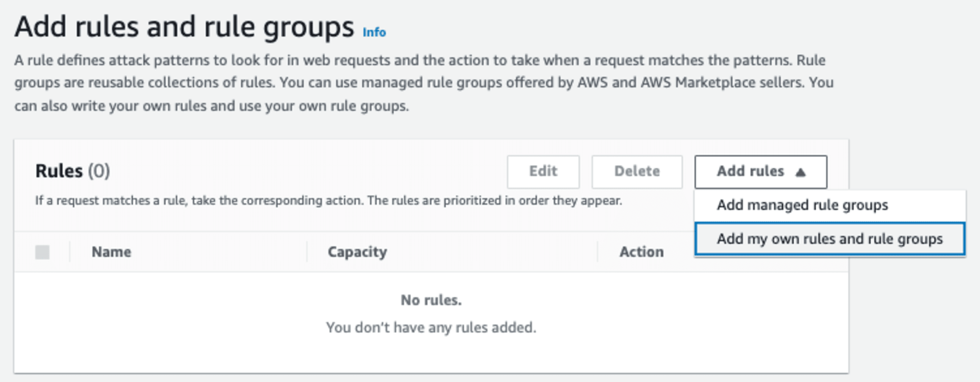Click the Edit button
This screenshot has width=980, height=382.
pos(543,172)
